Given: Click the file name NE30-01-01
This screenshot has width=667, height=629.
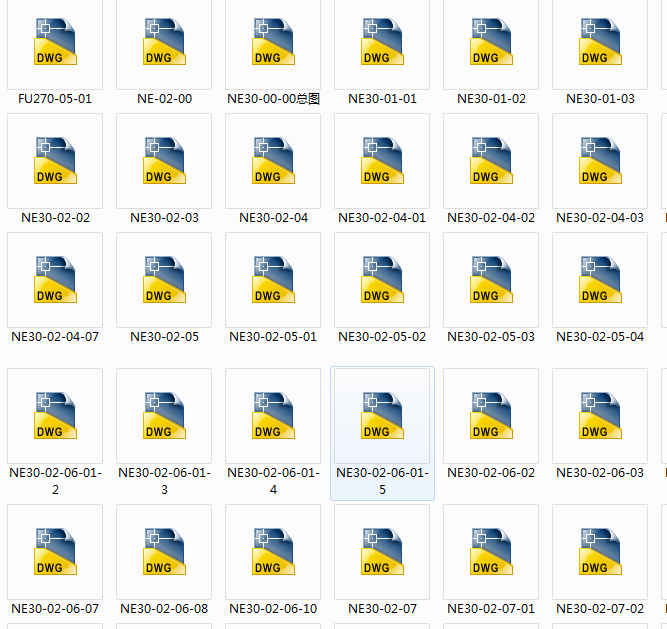Looking at the screenshot, I should point(382,99).
